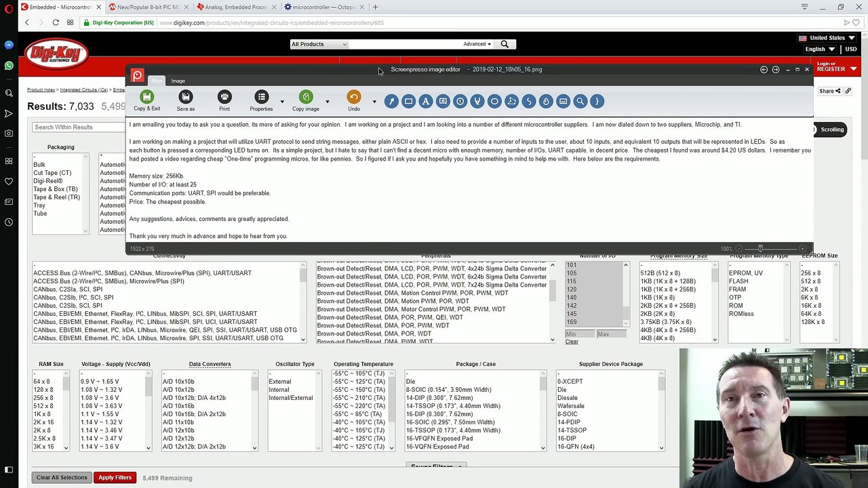Click Clear All Selections button
868x488 pixels.
62,478
